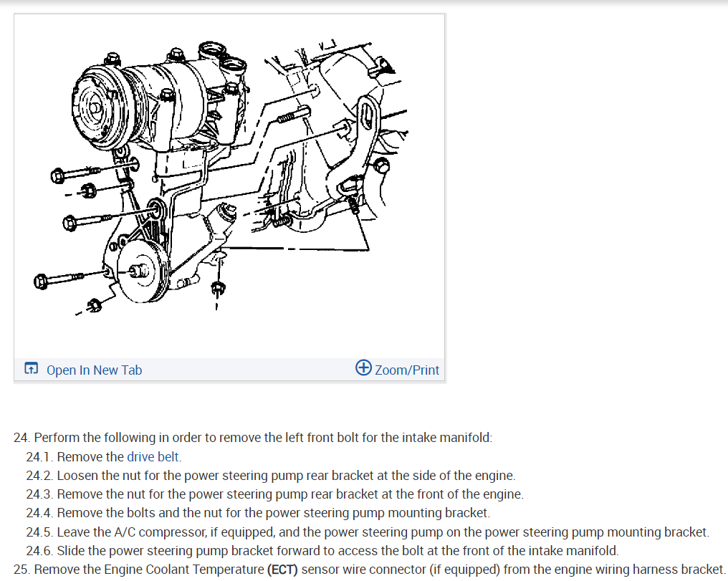728x581 pixels.
Task: Click step 24.4 about mounting bracket bolts
Action: click(258, 513)
